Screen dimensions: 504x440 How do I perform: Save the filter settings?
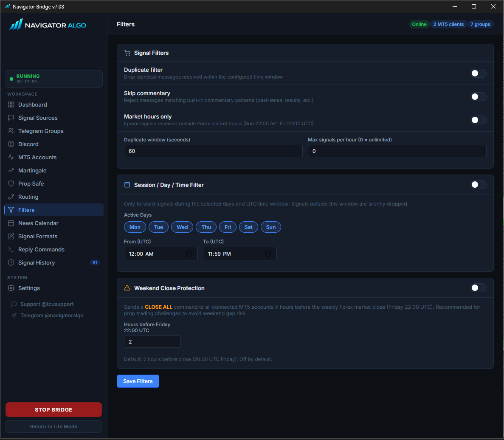[x=138, y=381]
